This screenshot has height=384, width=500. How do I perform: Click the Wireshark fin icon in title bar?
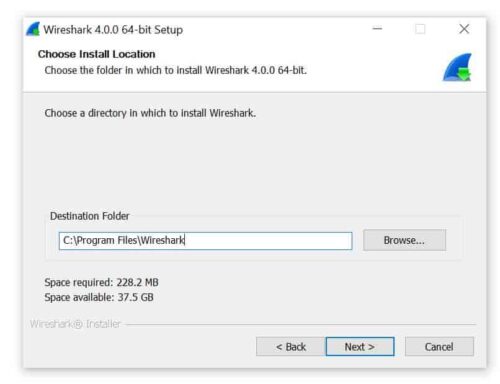[33, 29]
